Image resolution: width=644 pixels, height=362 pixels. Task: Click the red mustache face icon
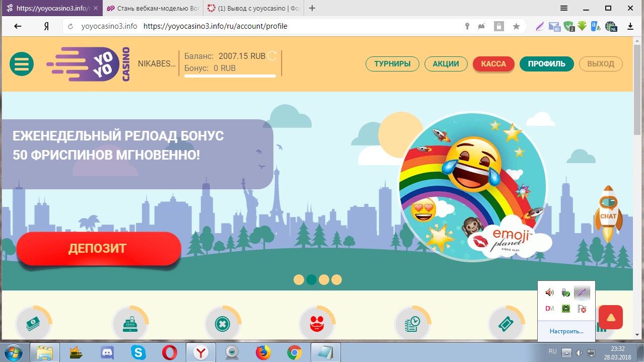(317, 324)
